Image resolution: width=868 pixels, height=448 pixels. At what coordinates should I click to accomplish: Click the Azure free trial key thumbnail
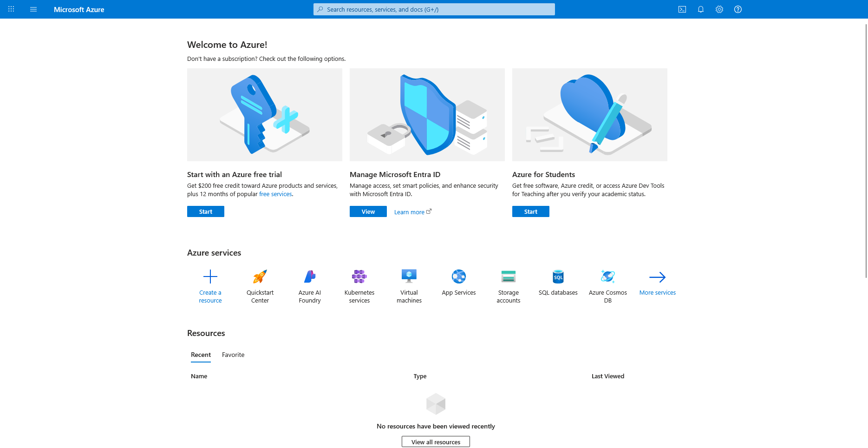pos(265,115)
